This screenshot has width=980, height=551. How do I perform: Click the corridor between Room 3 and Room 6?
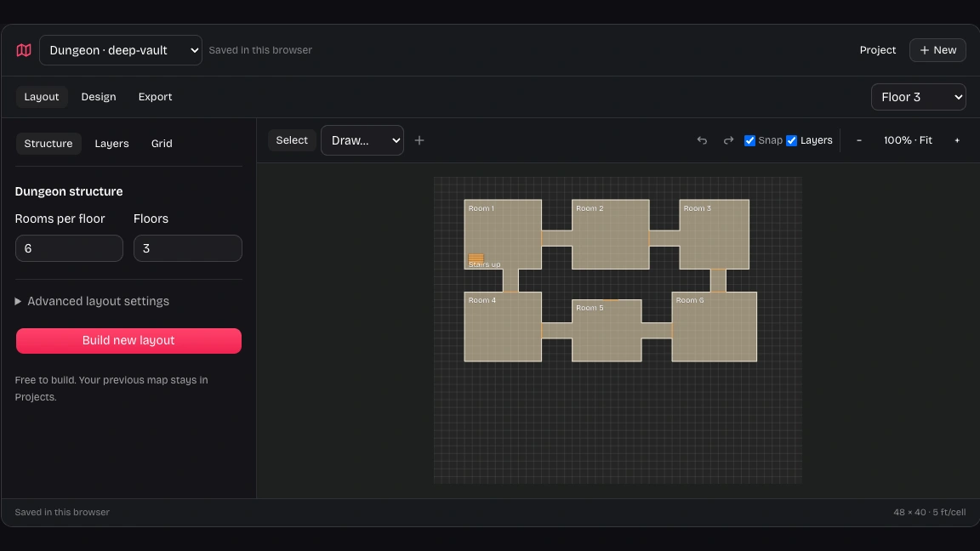click(718, 281)
